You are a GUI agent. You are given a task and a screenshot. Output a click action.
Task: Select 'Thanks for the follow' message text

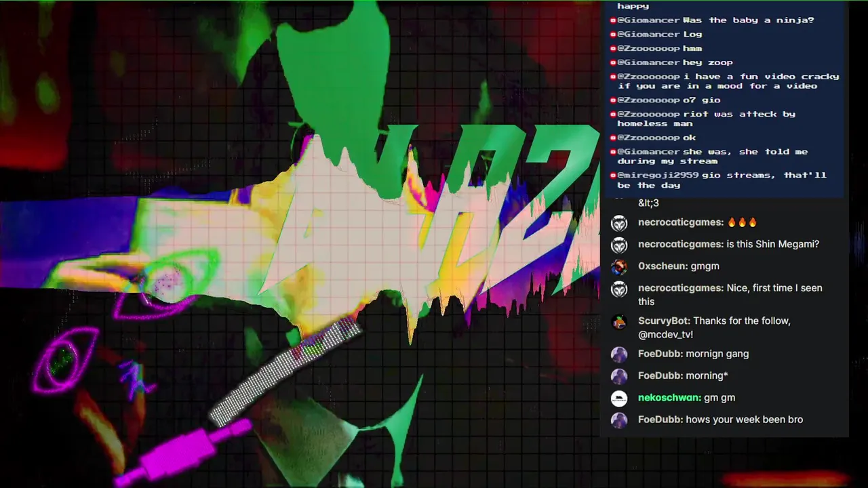tap(742, 321)
